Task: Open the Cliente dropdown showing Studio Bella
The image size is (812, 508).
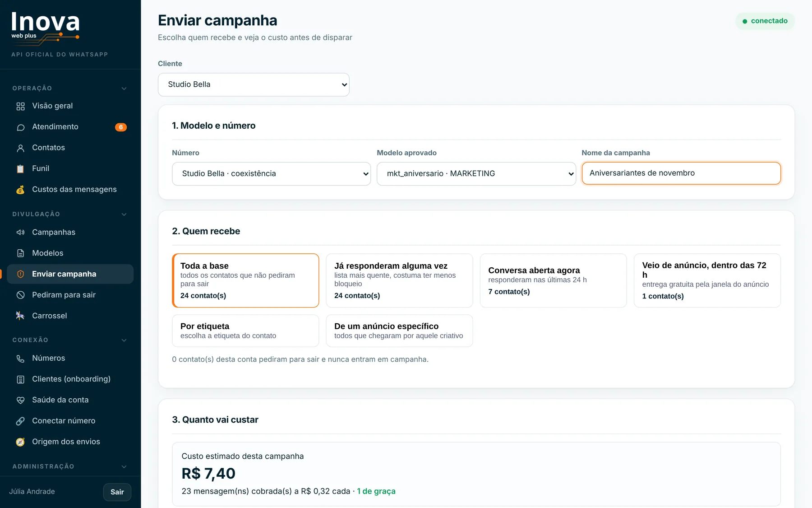Action: pos(254,84)
